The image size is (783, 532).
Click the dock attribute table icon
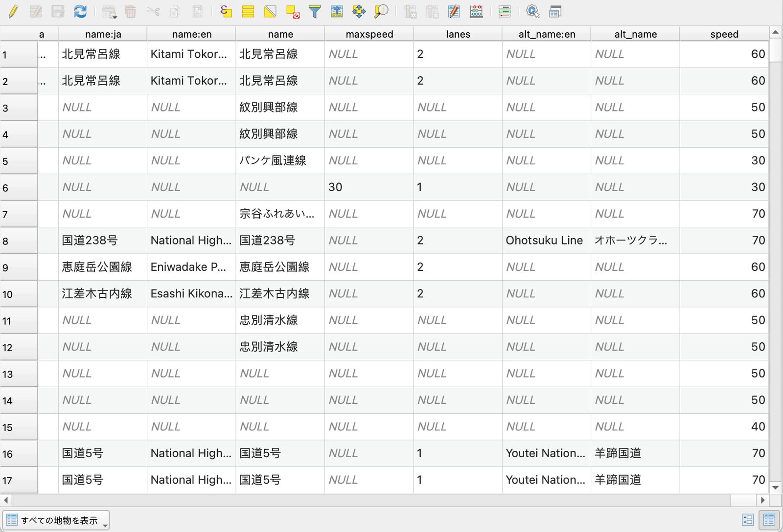tap(555, 11)
